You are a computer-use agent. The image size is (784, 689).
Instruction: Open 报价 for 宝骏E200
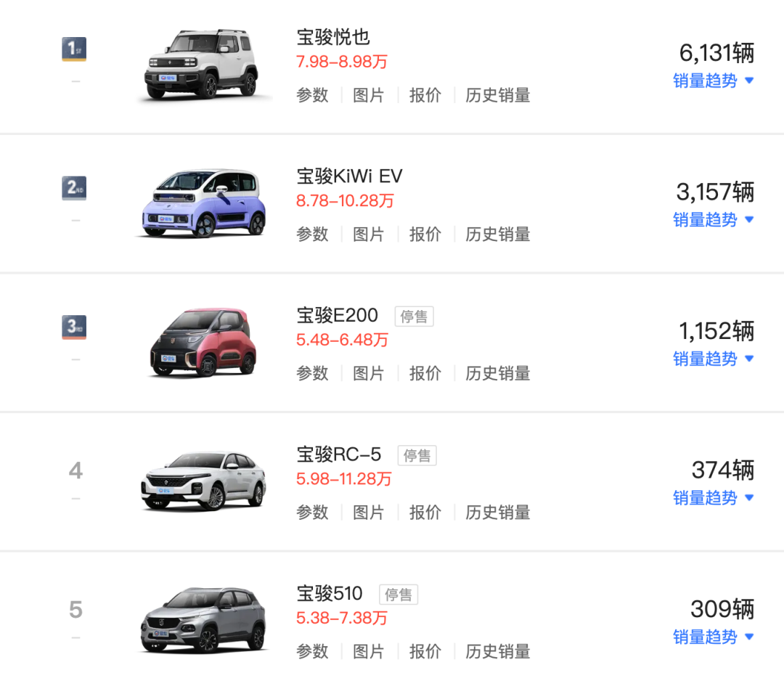[425, 373]
